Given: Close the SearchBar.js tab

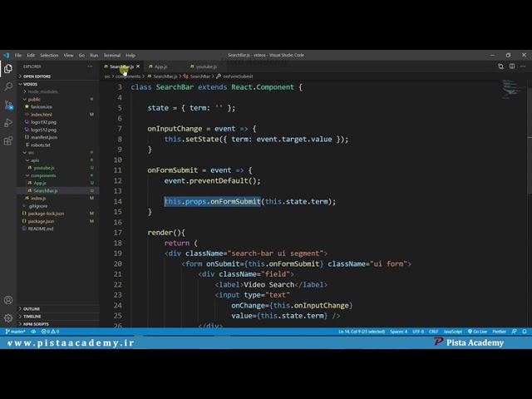Looking at the screenshot, I should pos(138,66).
